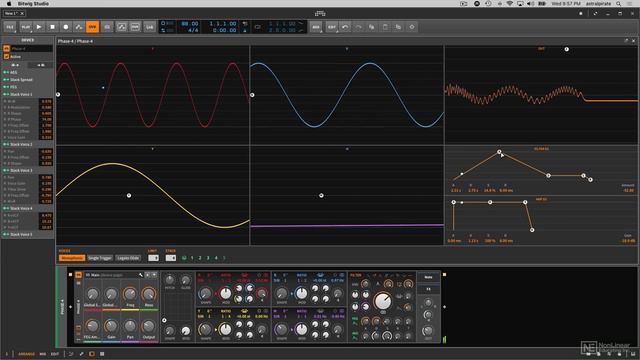The image size is (640, 360).
Task: Toggle the orange OVR overdub button
Action: tap(92, 27)
